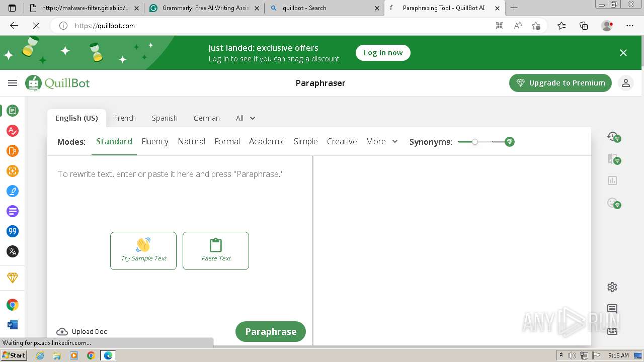Screen dimensions: 644x362
Task: Select the French language tab
Action: [x=125, y=118]
